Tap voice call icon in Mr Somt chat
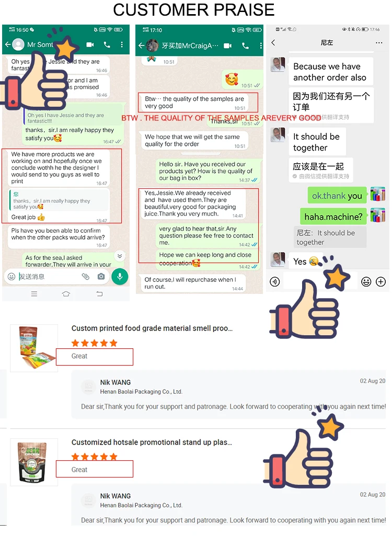The image size is (392, 546). click(x=107, y=44)
